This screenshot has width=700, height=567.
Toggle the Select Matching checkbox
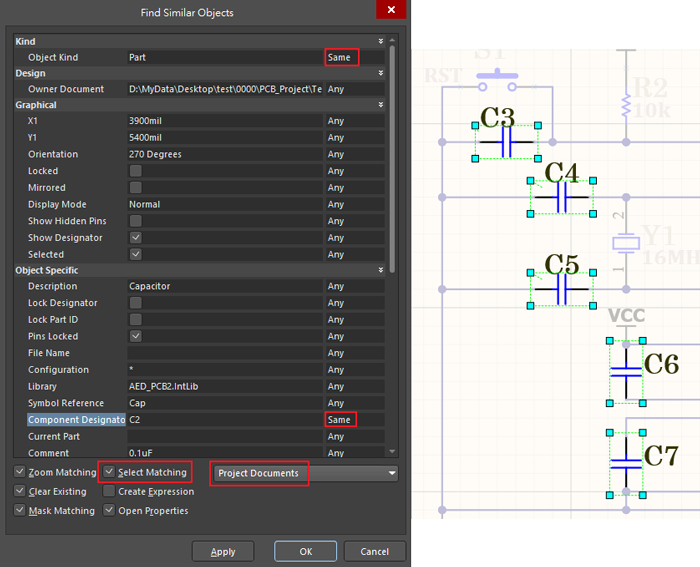(110, 472)
